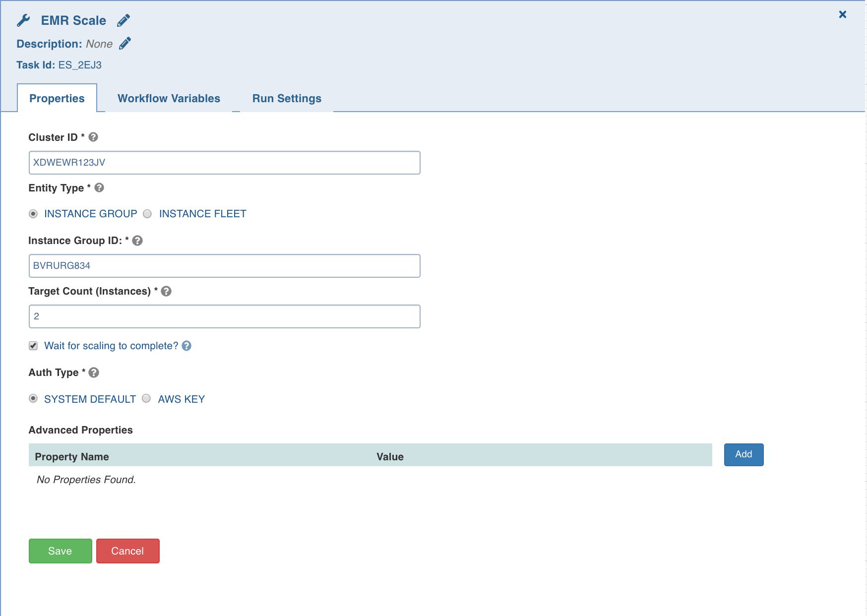Show help tooltip for Instance Group ID
Image resolution: width=867 pixels, height=616 pixels.
tap(137, 241)
